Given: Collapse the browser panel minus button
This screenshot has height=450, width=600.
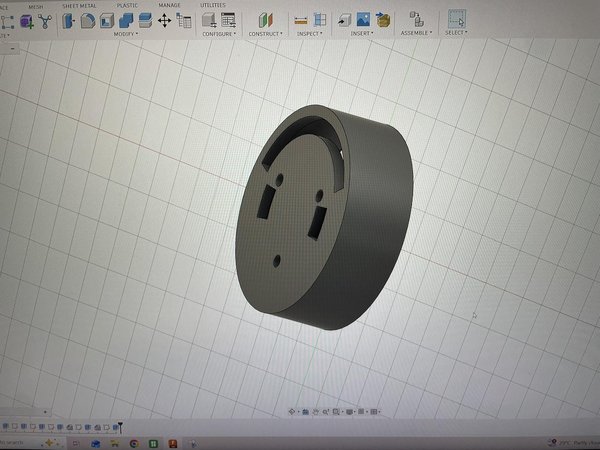Looking at the screenshot, I should (13, 49).
